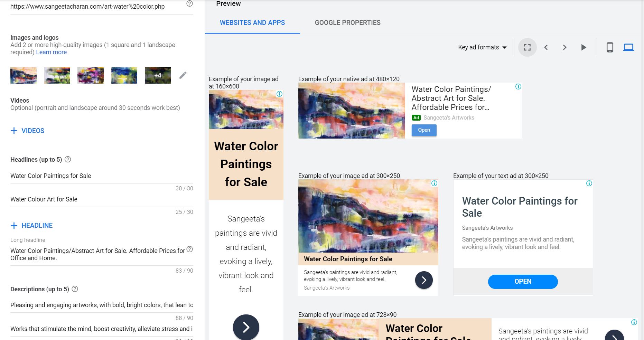Click the arrow on the 300×250 image ad

[423, 280]
